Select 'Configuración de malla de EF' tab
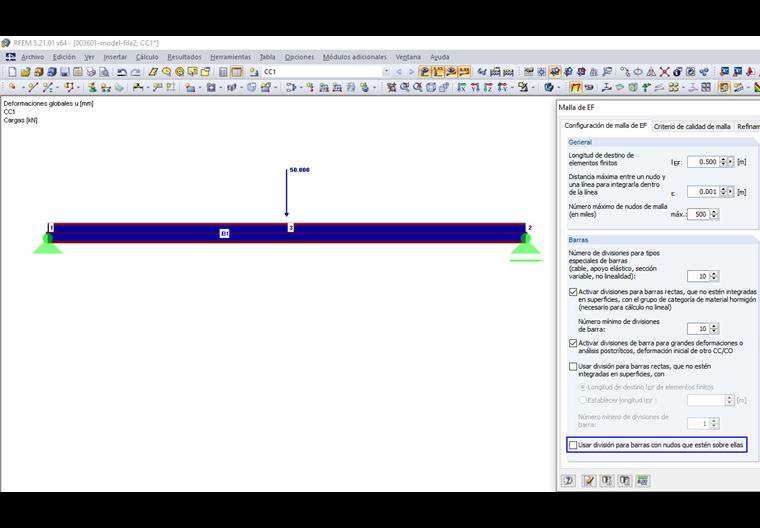 point(605,126)
